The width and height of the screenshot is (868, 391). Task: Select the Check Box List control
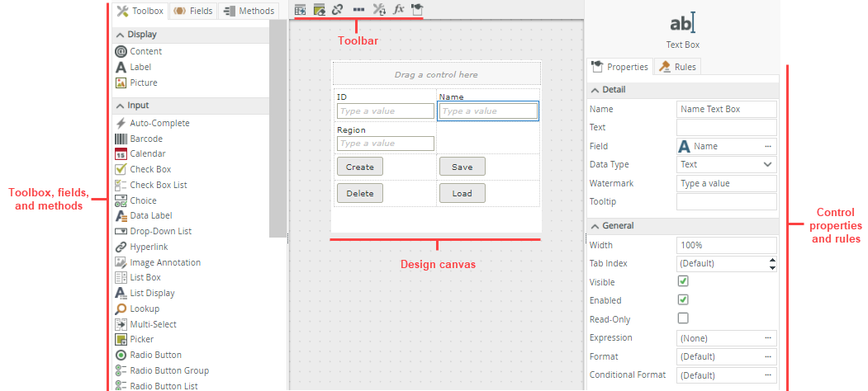150,185
